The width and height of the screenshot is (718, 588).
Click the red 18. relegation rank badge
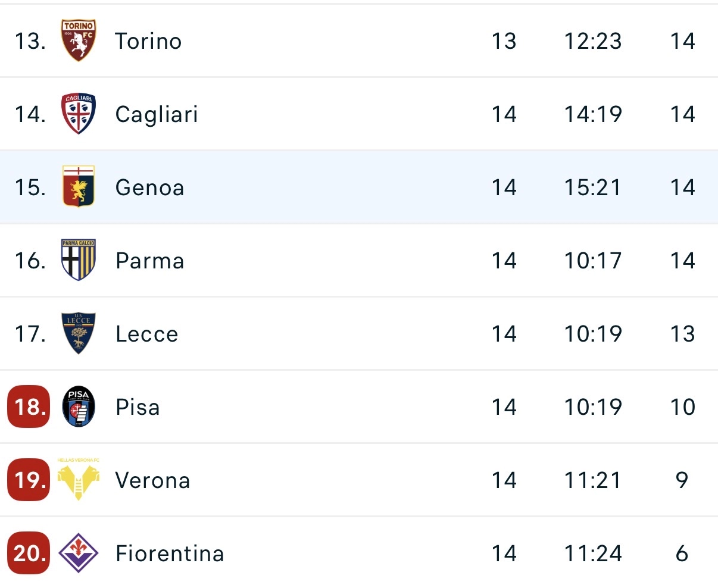(29, 407)
